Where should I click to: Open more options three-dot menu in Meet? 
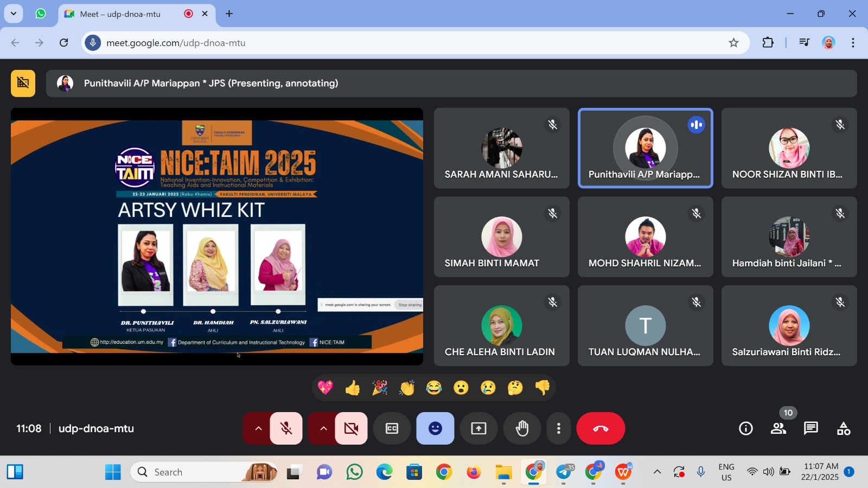click(558, 428)
